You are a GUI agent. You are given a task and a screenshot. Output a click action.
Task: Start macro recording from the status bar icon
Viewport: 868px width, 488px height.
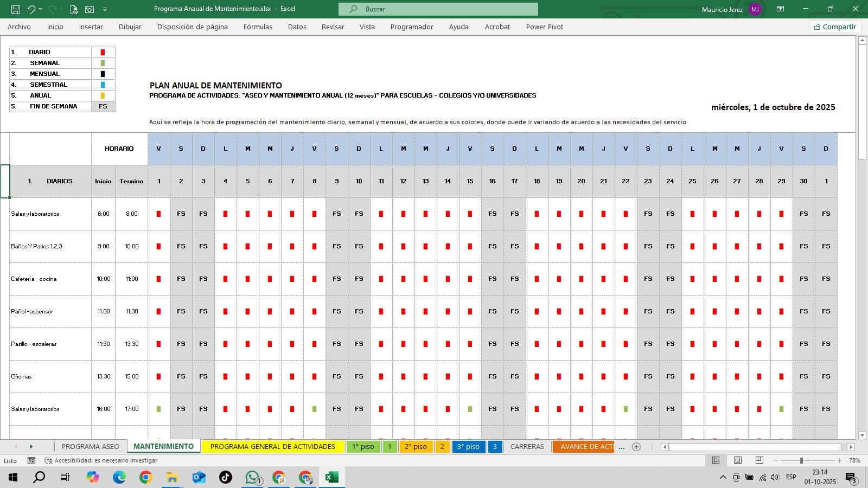[x=31, y=460]
